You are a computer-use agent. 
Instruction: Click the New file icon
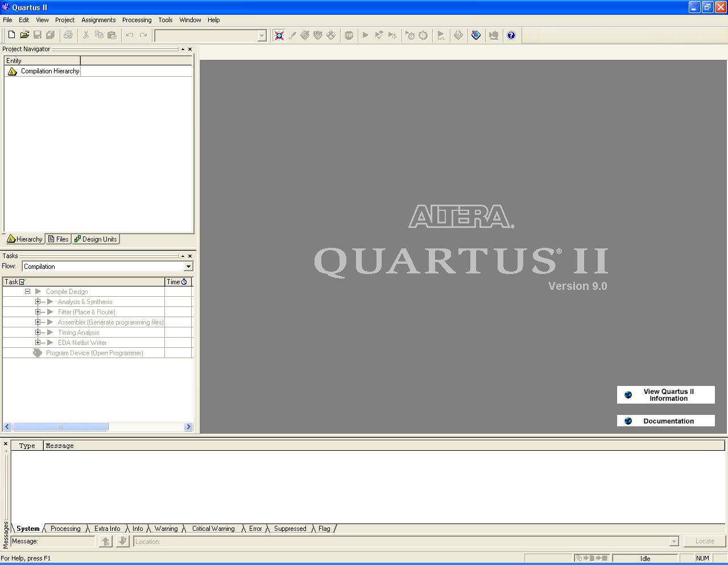point(11,35)
